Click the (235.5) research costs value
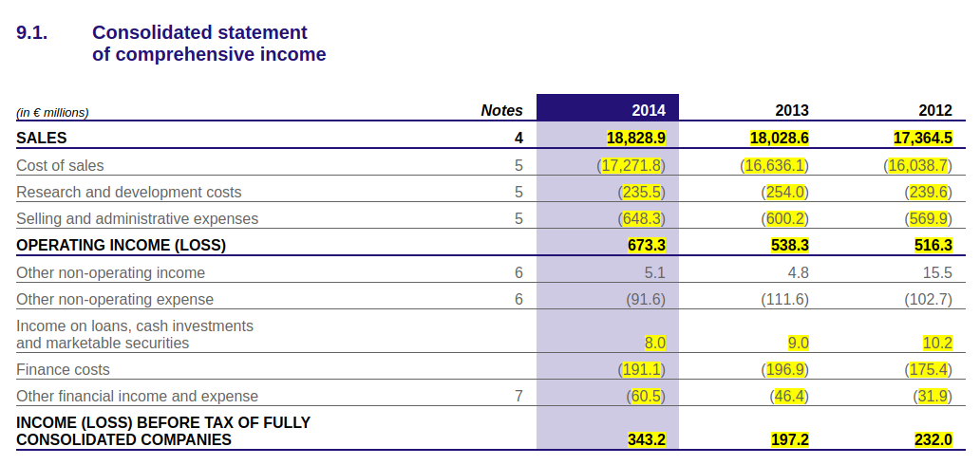 coord(641,192)
